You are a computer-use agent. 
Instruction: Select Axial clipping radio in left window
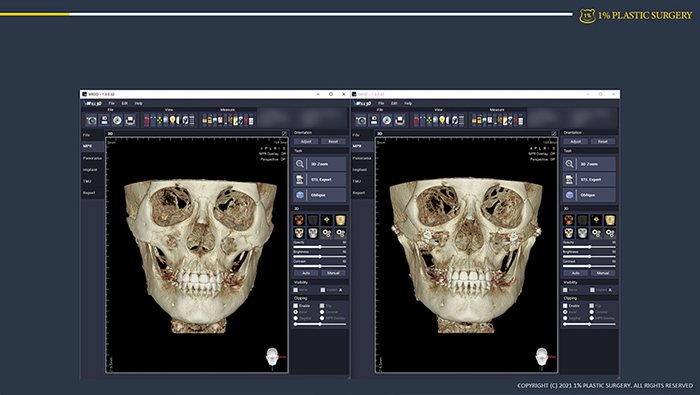click(296, 312)
